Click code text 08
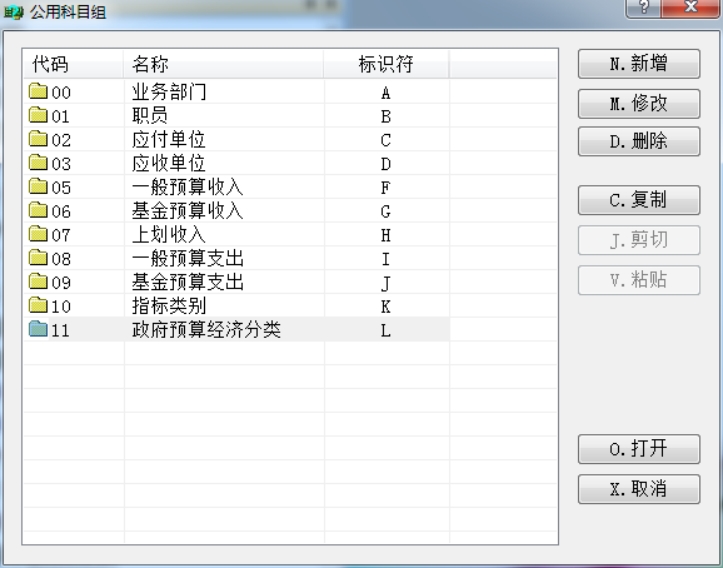This screenshot has width=723, height=568. (x=61, y=259)
